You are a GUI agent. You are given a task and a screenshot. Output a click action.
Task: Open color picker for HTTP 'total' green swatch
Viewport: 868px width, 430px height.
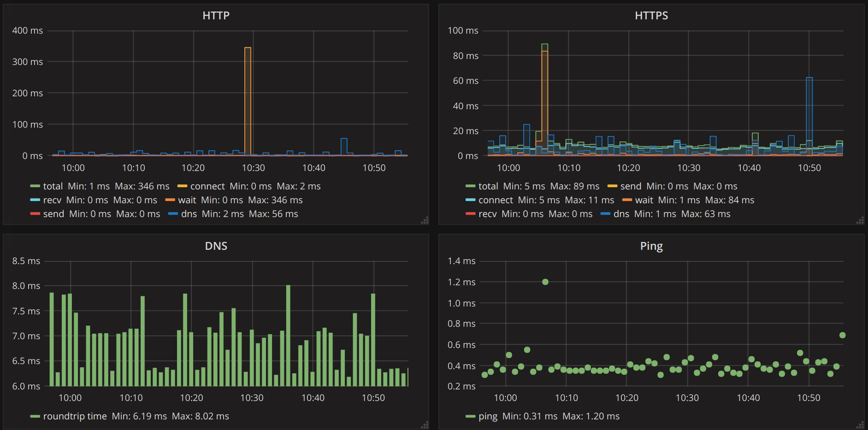[35, 186]
